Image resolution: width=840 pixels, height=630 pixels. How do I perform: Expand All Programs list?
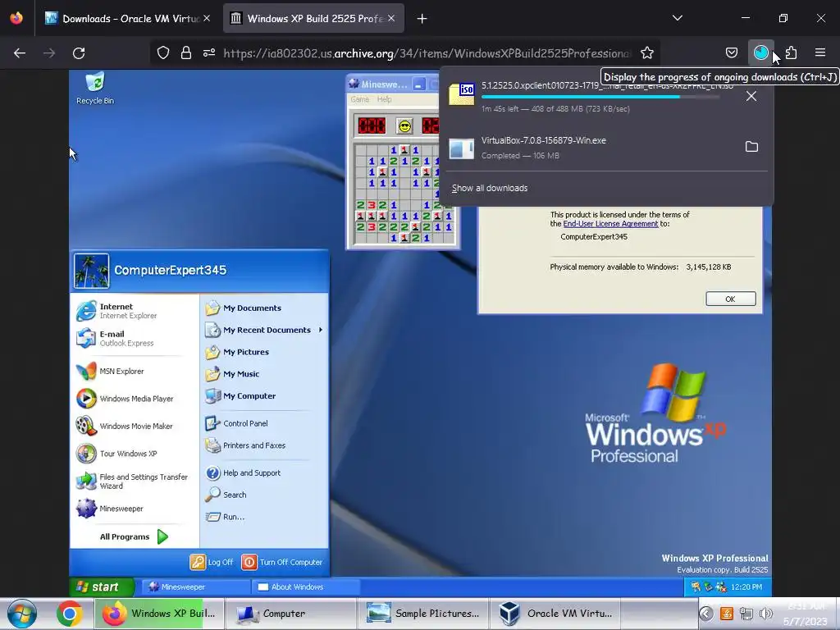pos(134,536)
